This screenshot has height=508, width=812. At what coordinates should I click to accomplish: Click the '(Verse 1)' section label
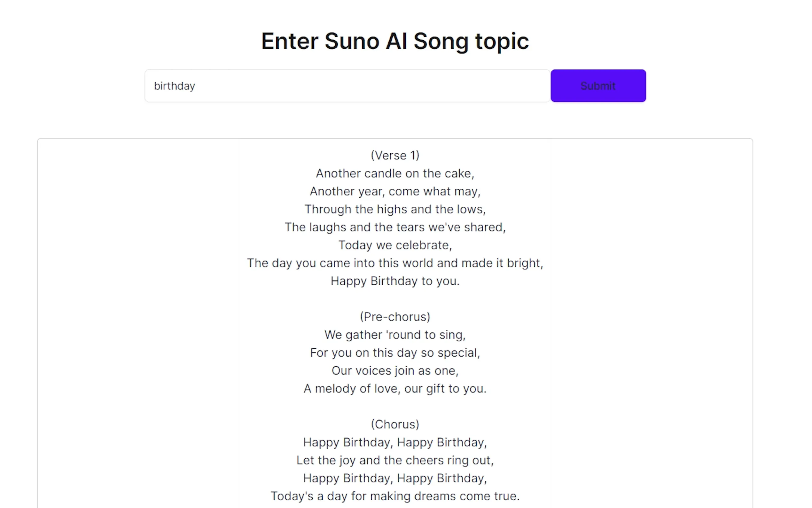point(395,155)
